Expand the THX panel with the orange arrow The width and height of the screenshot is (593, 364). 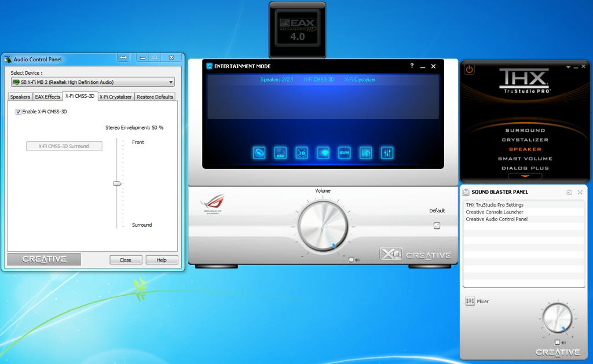(x=525, y=176)
